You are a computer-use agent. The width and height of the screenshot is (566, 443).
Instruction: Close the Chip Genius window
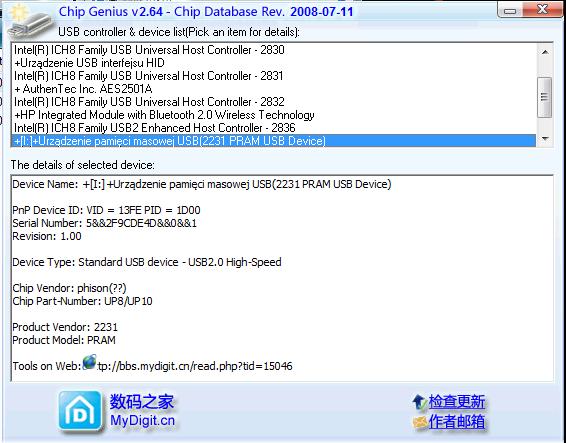coord(543,9)
